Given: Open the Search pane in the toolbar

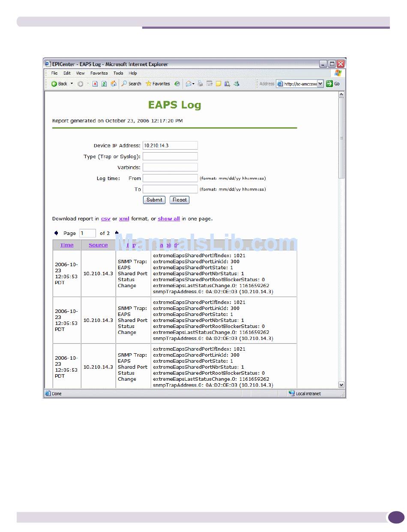Looking at the screenshot, I should 131,84.
